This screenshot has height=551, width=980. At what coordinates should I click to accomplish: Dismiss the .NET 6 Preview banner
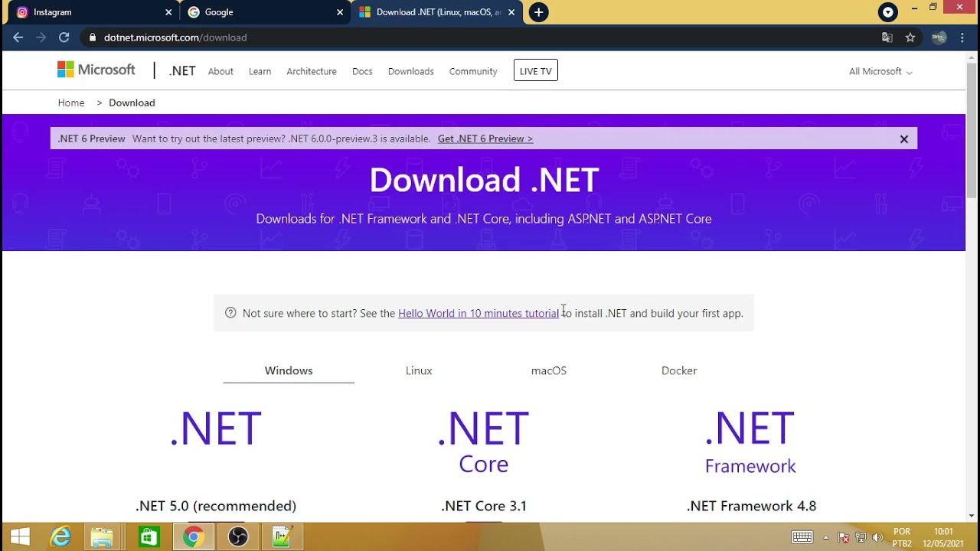pos(904,139)
